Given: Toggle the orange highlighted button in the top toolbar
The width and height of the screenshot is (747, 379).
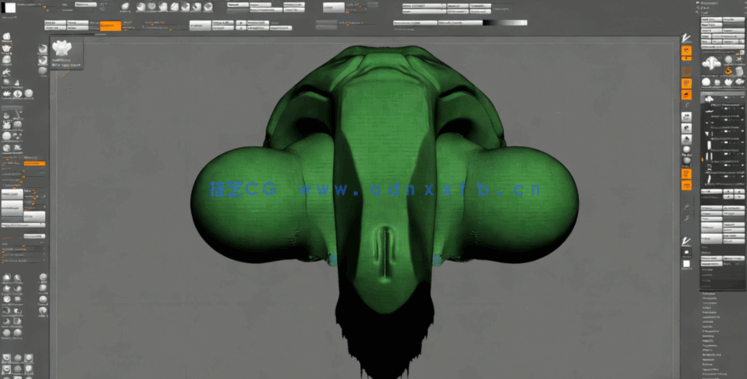Looking at the screenshot, I should (111, 26).
